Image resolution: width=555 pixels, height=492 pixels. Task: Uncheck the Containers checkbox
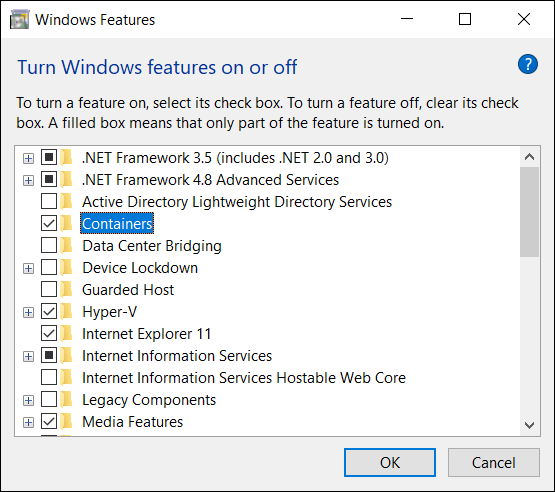point(49,223)
